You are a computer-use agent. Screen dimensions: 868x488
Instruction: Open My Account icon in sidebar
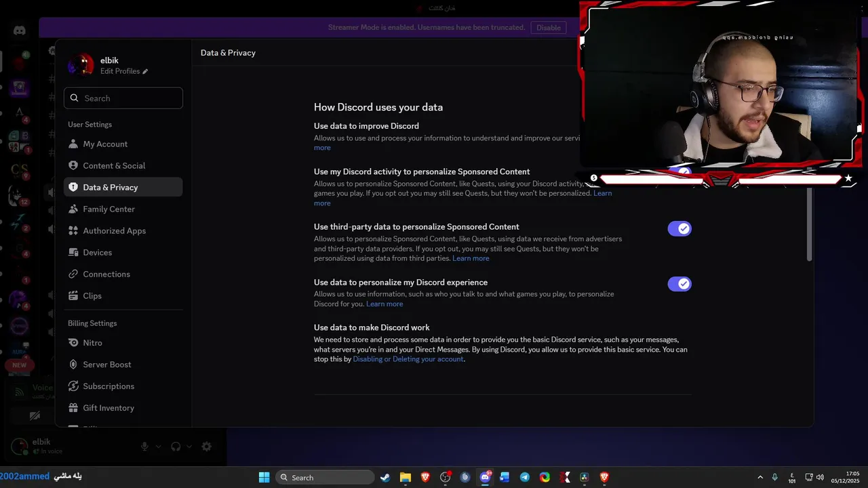pyautogui.click(x=73, y=144)
